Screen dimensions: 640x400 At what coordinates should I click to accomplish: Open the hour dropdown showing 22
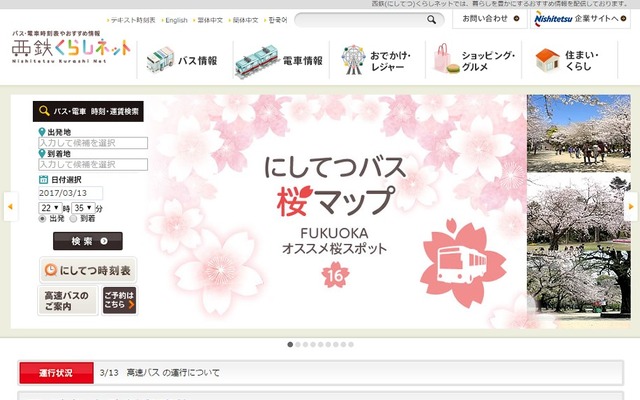click(x=50, y=208)
